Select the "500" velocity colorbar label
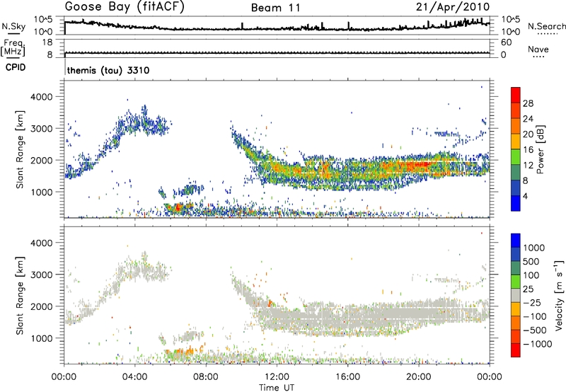566x392 pixels. 531,261
